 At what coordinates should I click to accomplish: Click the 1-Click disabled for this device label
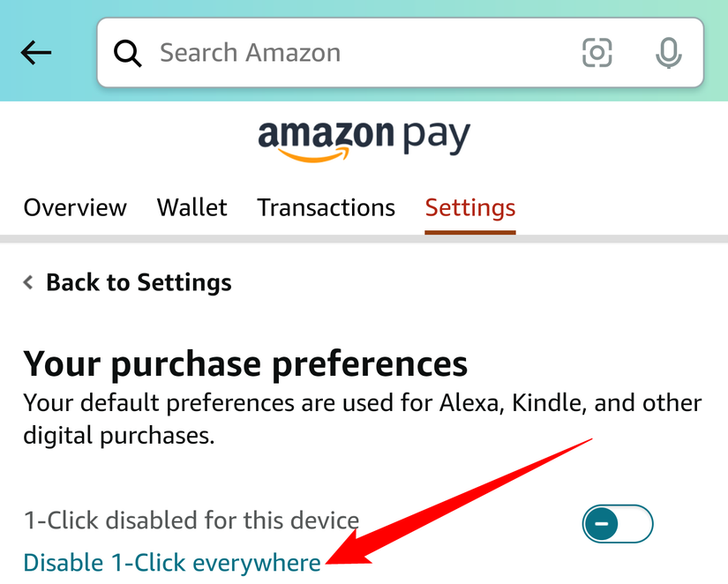(191, 520)
